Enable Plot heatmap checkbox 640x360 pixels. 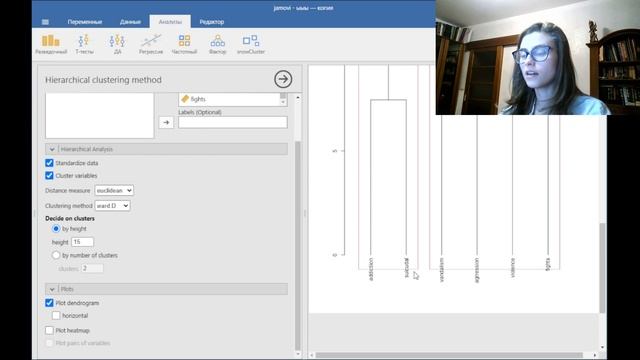(x=49, y=330)
